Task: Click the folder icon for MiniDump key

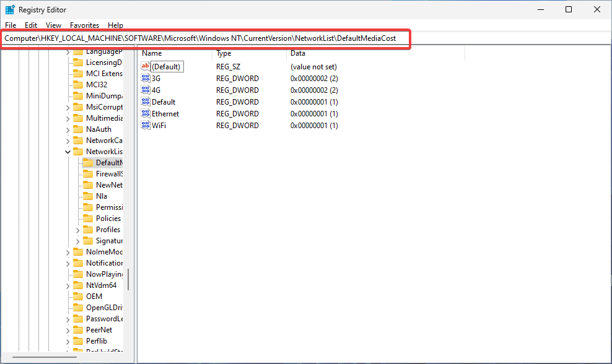Action: (x=79, y=95)
